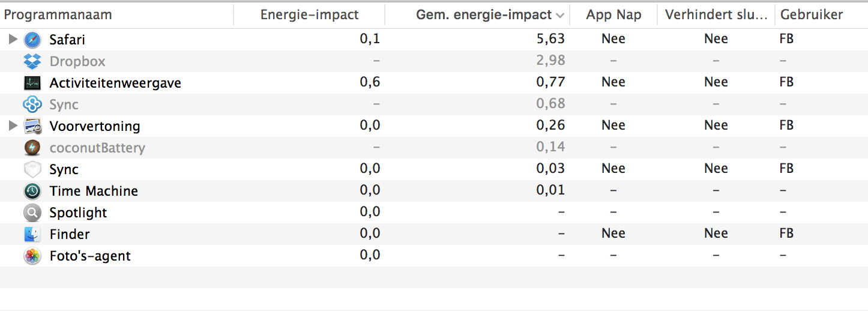Click the coconutBattery icon
This screenshot has height=311, width=868.
[x=32, y=148]
